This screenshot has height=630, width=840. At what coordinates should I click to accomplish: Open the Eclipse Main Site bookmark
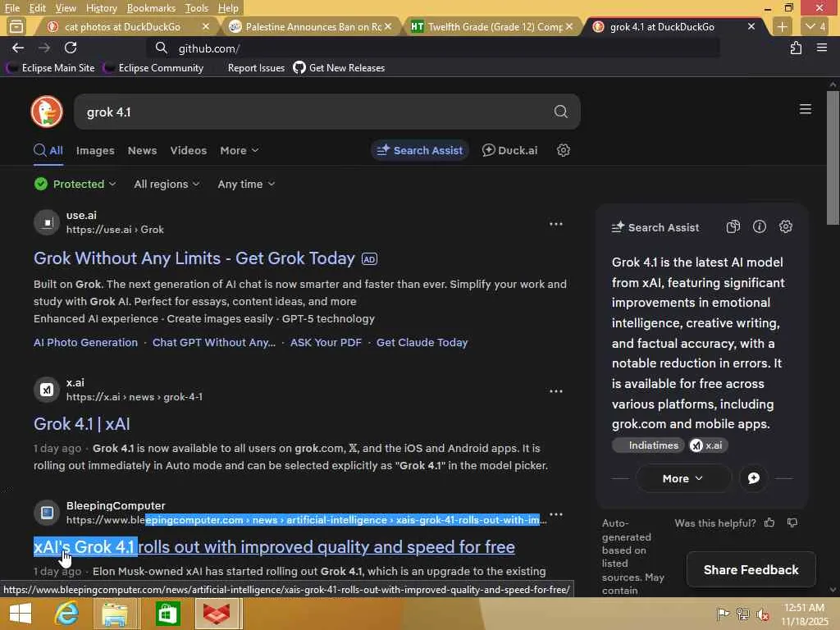pyautogui.click(x=50, y=68)
